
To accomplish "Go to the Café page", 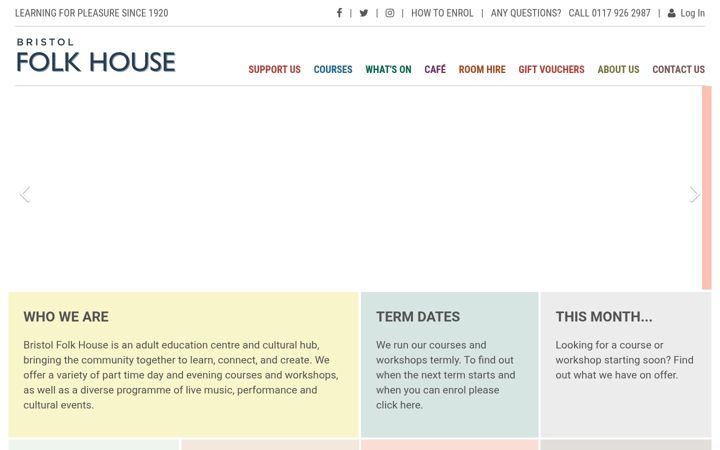I will [435, 69].
